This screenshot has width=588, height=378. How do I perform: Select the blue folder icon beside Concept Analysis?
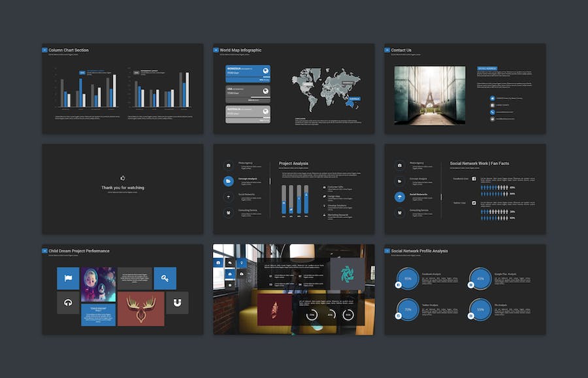(x=228, y=181)
